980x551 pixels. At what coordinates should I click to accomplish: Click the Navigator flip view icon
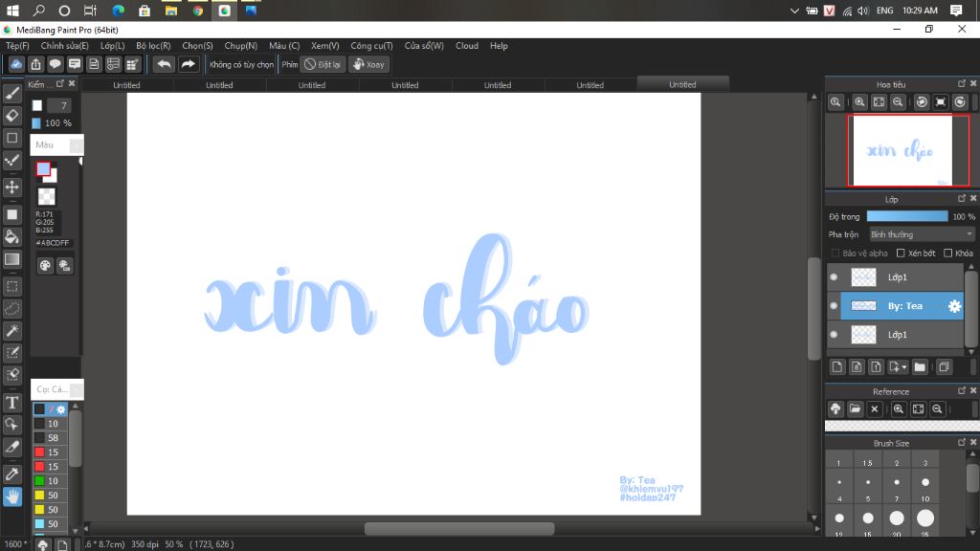pos(941,102)
